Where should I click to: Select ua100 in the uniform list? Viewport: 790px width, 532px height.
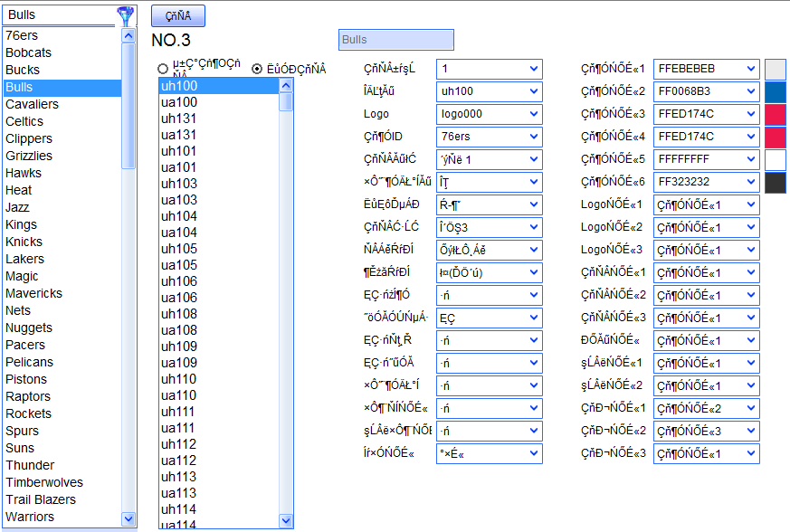(x=219, y=102)
